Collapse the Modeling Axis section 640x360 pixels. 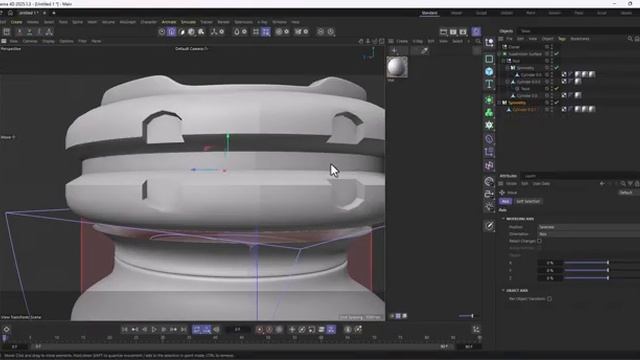(503, 219)
